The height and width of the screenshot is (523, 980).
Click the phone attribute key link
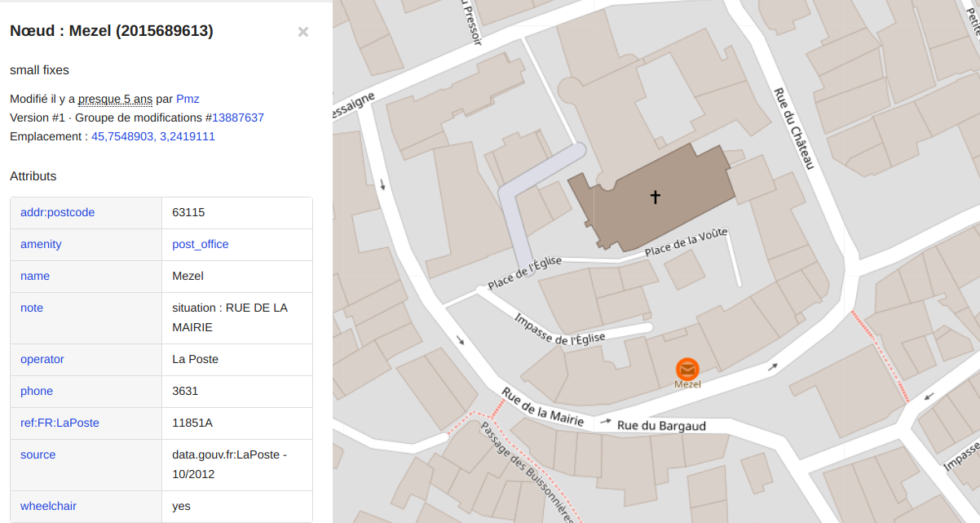(37, 391)
